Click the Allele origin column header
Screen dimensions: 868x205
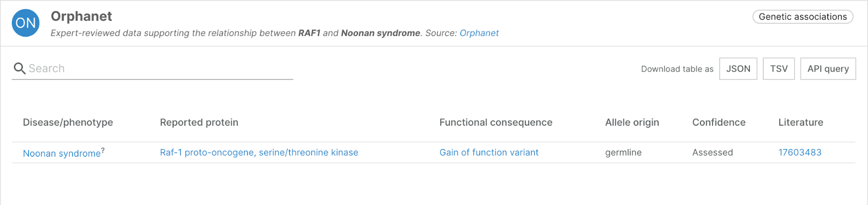[x=632, y=122]
